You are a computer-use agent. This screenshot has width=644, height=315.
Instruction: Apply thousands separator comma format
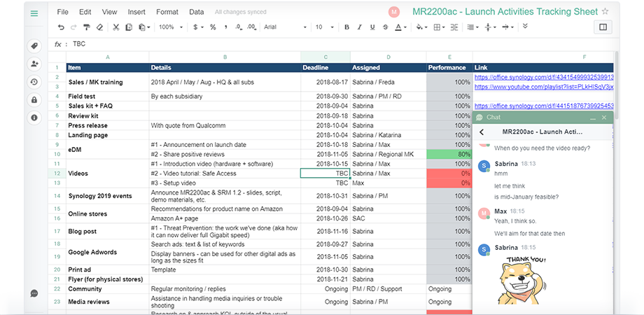[x=226, y=27]
